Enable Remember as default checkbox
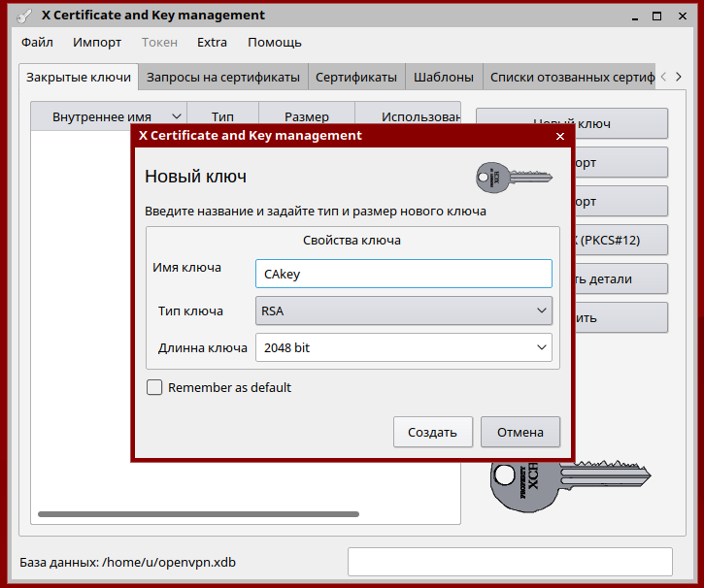Viewport: 704px width, 588px height. [x=154, y=388]
